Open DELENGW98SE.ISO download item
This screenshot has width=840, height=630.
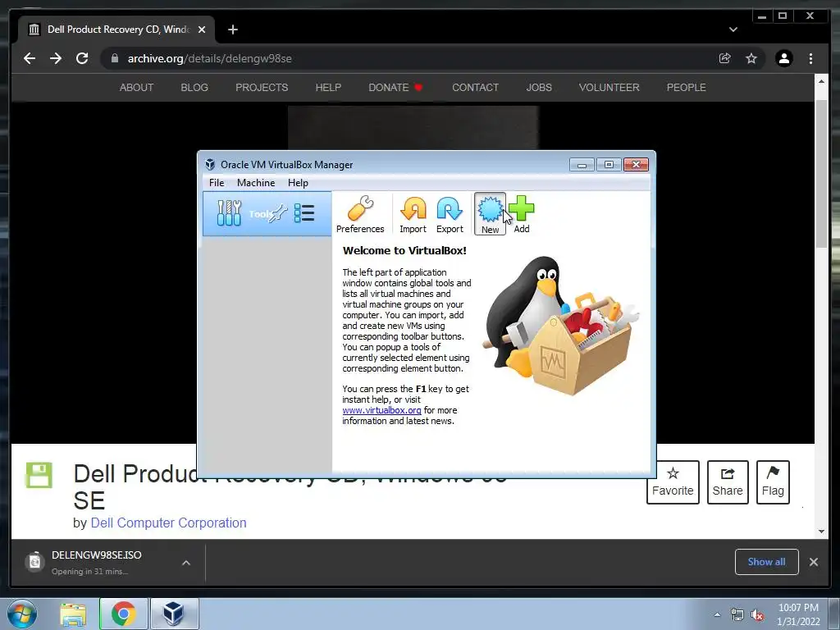tap(97, 562)
